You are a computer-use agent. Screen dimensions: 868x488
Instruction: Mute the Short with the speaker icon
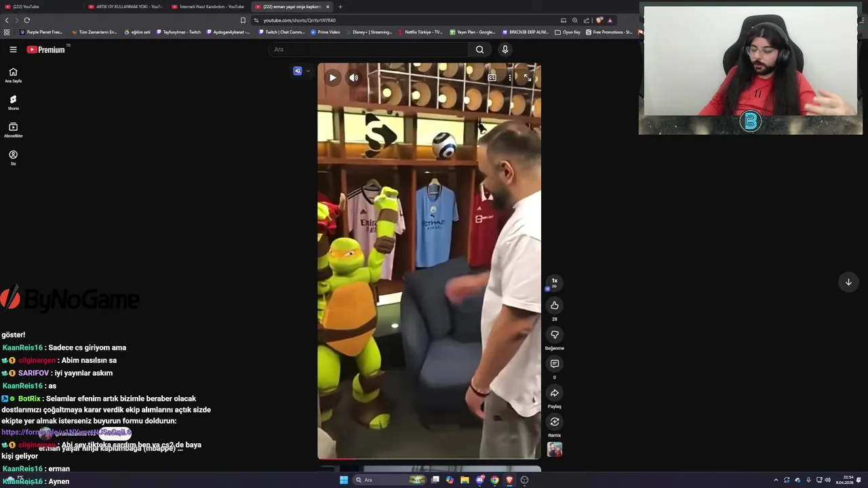click(353, 78)
